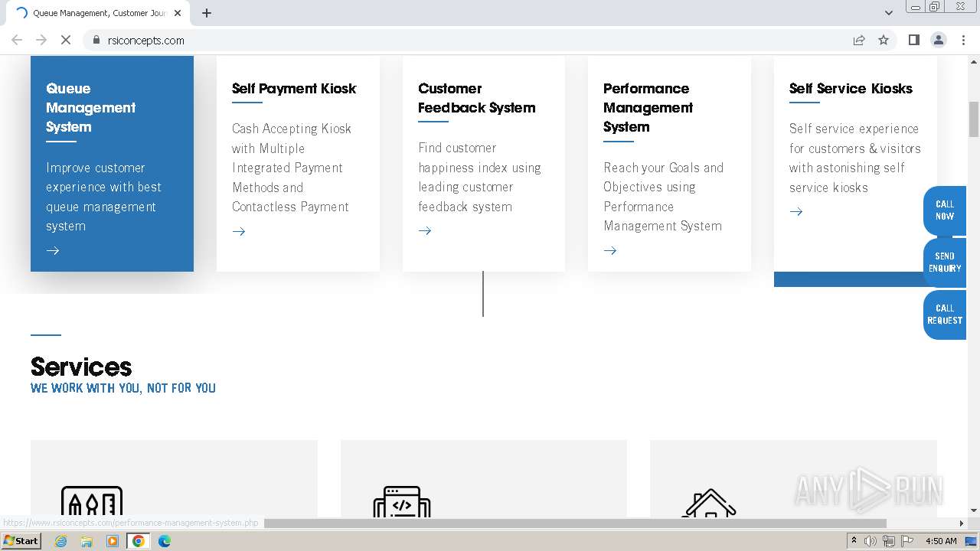The image size is (980, 551).
Task: Click the vertical page scrollbar thumb
Action: coord(974,119)
